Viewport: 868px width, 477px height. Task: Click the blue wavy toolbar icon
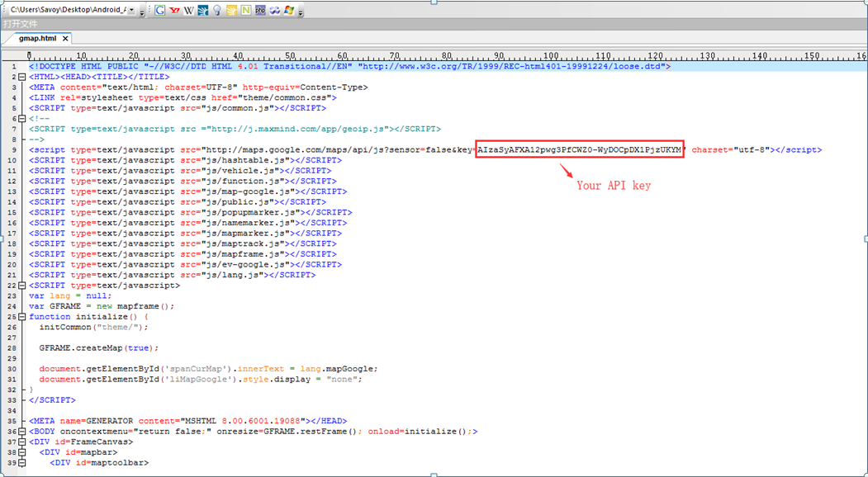point(274,10)
